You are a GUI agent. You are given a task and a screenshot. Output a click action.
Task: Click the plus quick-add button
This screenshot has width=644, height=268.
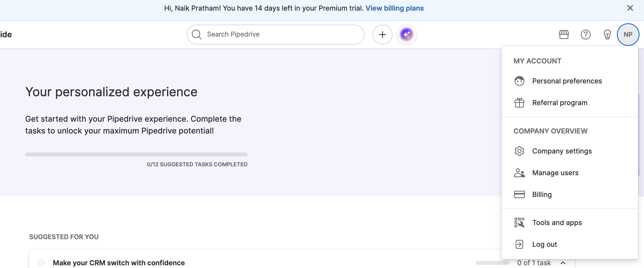pos(382,35)
